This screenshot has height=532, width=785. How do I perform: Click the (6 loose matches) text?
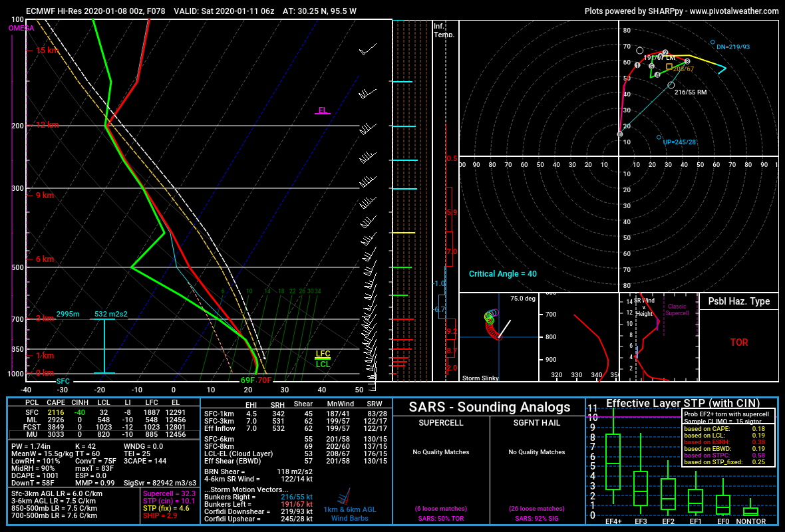(x=441, y=509)
